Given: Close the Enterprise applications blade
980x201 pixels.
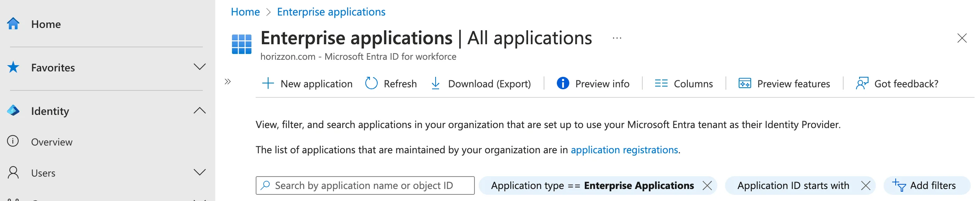Looking at the screenshot, I should pyautogui.click(x=962, y=38).
